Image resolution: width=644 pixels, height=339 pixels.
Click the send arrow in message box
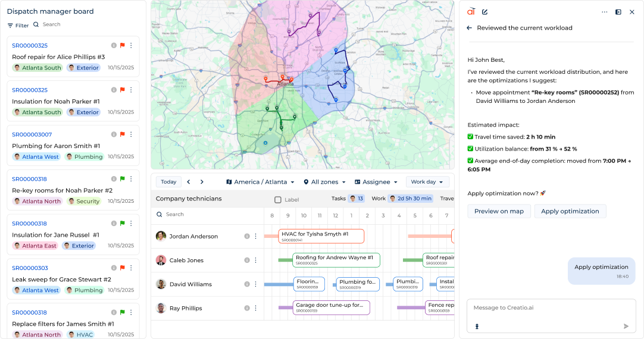[x=626, y=326]
